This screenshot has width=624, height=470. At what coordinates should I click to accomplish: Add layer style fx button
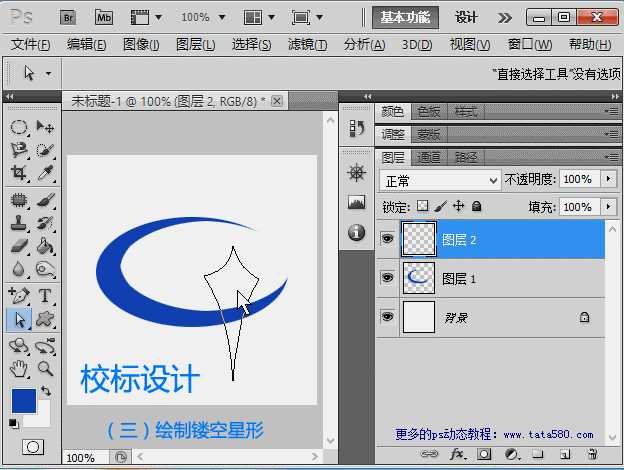457,454
